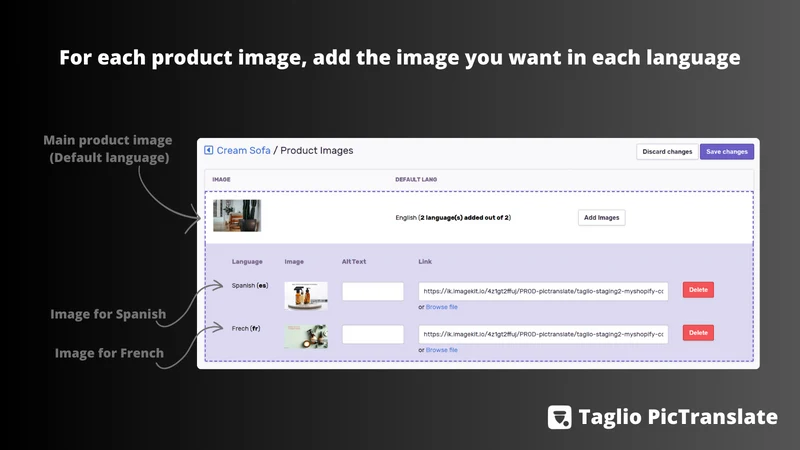This screenshot has width=800, height=450.
Task: Click the Link column header
Action: pos(425,262)
